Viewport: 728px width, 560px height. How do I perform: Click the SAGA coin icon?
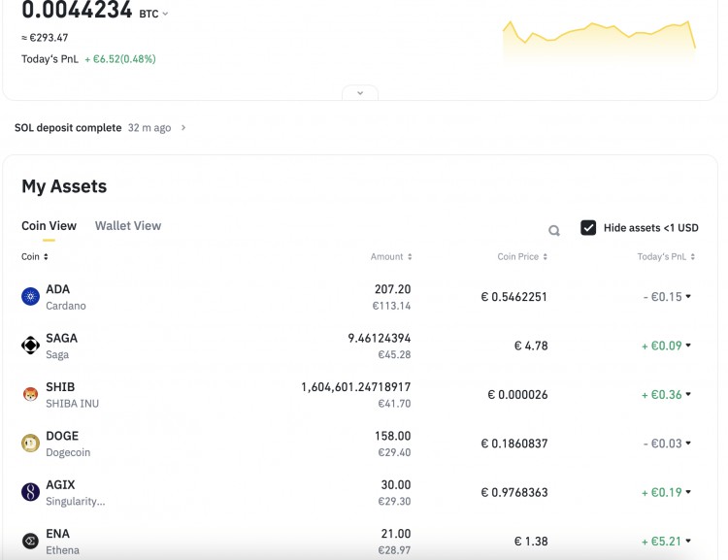30,345
